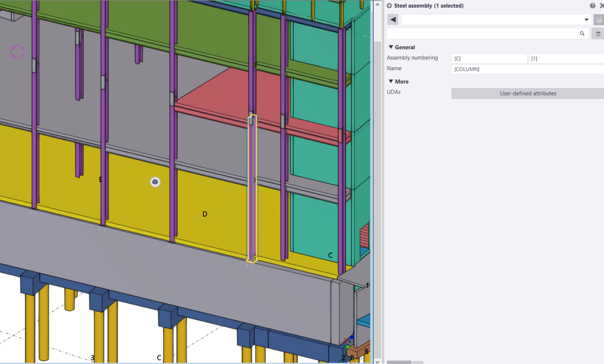The width and height of the screenshot is (604, 364).
Task: Open the property pane settings gear icon
Action: pos(389,6)
